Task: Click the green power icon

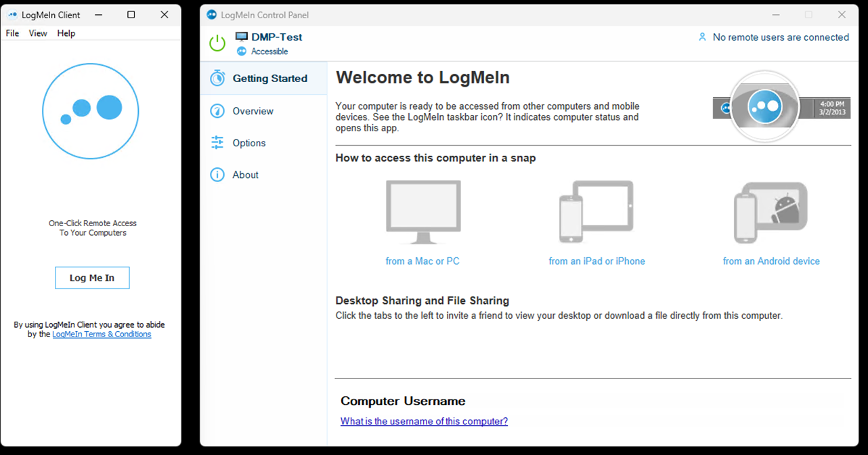Action: click(x=217, y=43)
